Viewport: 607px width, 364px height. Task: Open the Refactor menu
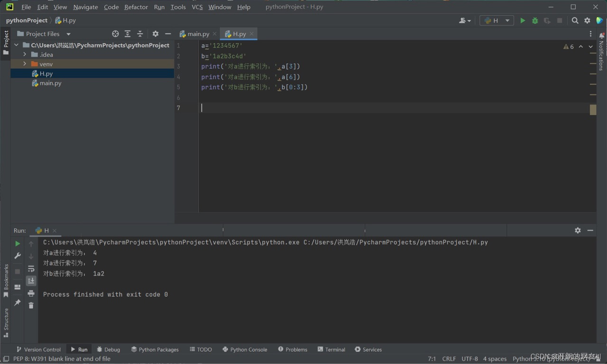click(x=136, y=7)
